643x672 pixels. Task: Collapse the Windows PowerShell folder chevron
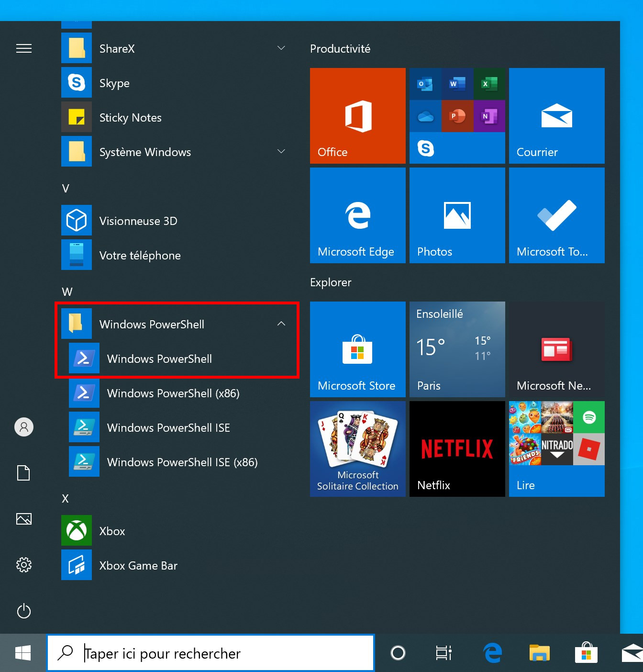[281, 324]
